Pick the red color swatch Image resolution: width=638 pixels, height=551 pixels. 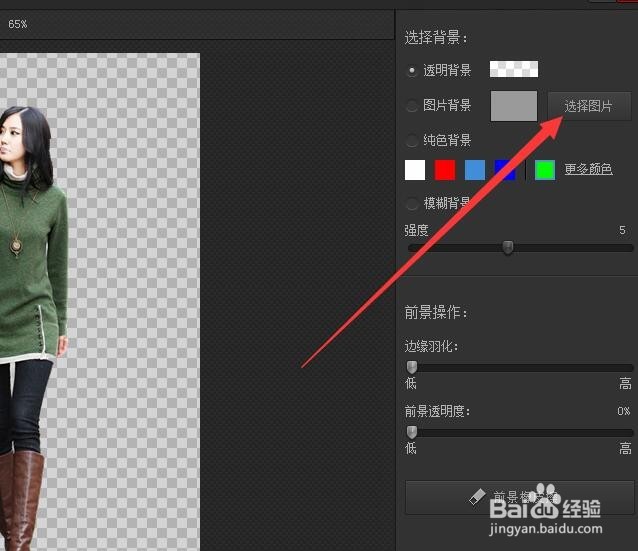(x=445, y=170)
